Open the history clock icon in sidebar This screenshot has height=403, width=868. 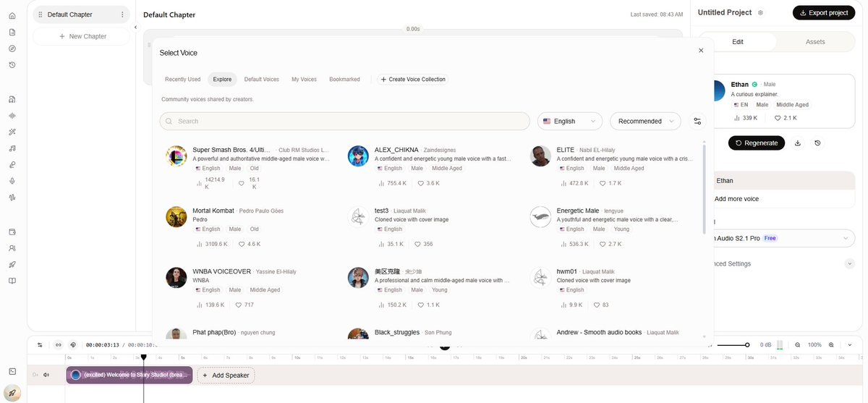tap(12, 65)
